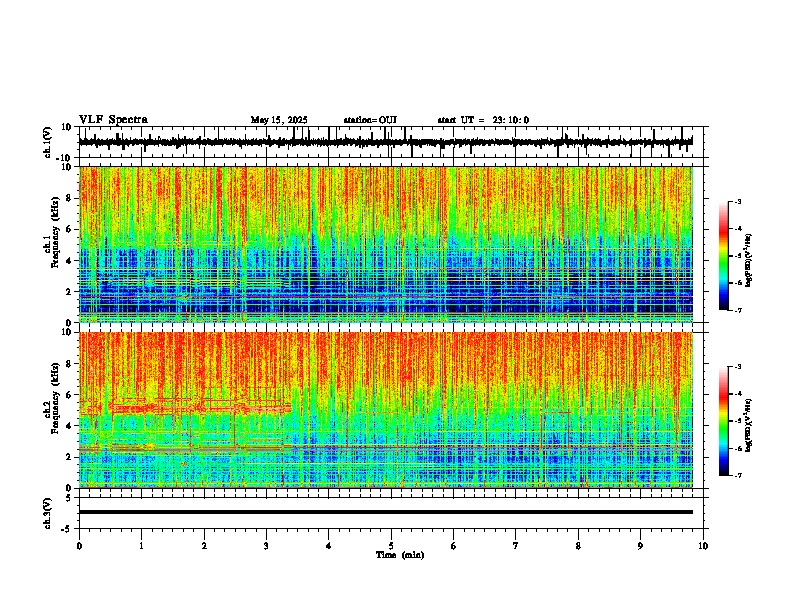The image size is (792, 612).
Task: Click the "Time (min)" x-axis label
Action: (400, 555)
